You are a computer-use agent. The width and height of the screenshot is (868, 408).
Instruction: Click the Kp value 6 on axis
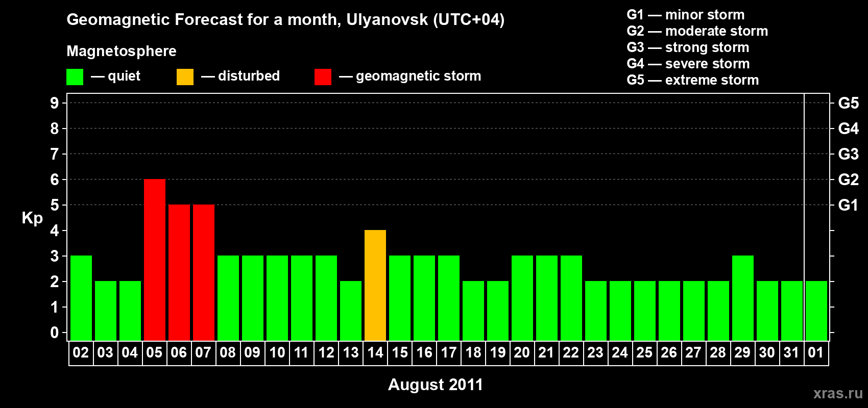[x=55, y=180]
